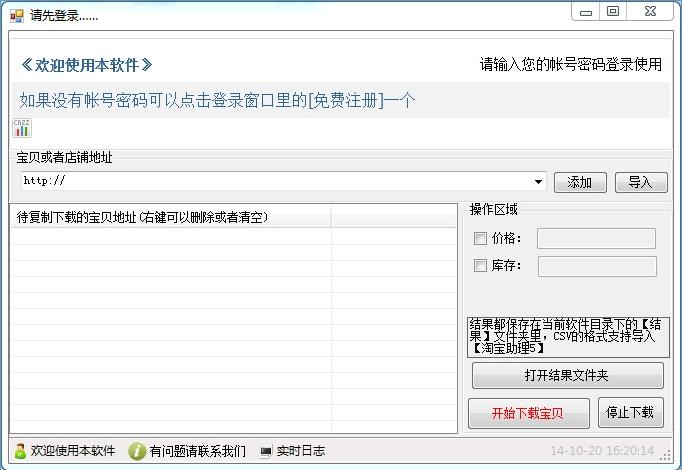Click the CNZZ statistics chart icon
682x470 pixels.
tap(21, 128)
